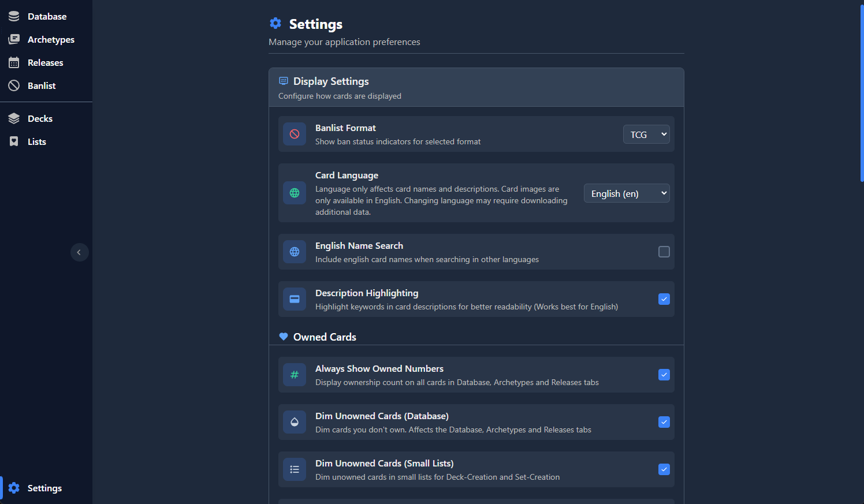Image resolution: width=864 pixels, height=504 pixels.
Task: Click the hash icon for Always Show Owned Numbers
Action: [x=295, y=375]
